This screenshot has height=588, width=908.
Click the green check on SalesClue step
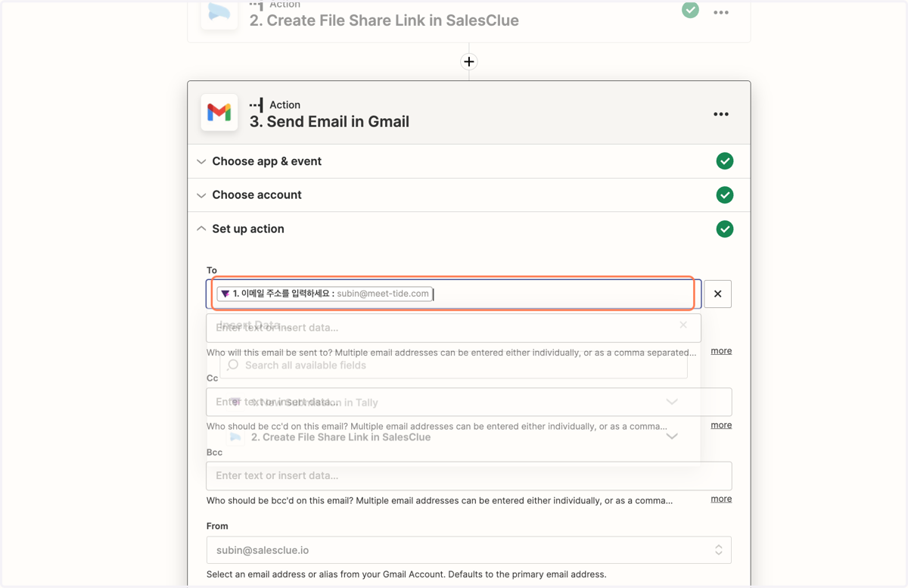690,10
